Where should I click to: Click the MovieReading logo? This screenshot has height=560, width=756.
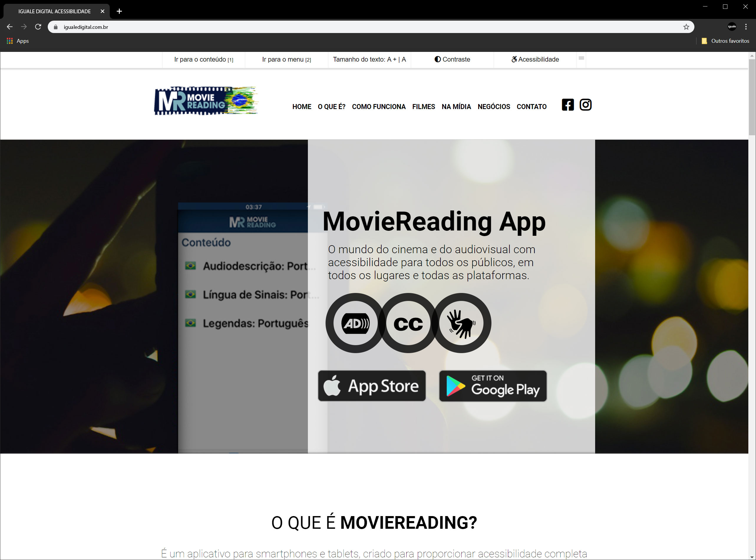pyautogui.click(x=206, y=101)
